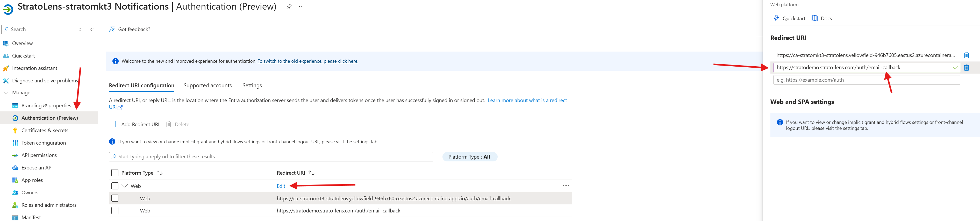Collapse the sidebar with the double chevron
980x221 pixels.
click(92, 29)
